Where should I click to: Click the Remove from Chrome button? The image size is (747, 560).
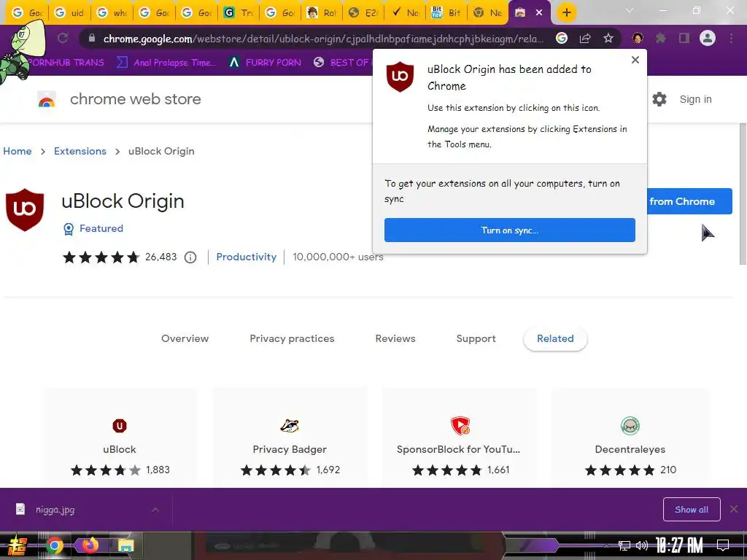tap(689, 201)
